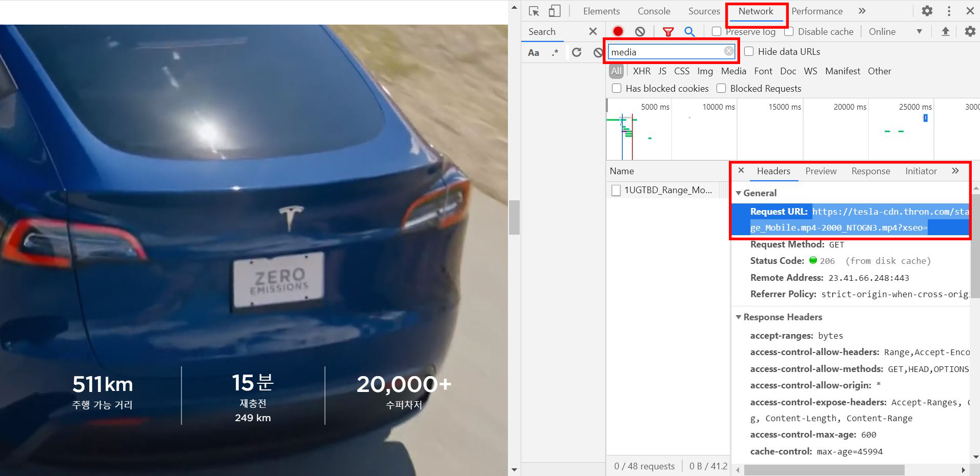Activate the inspect element picker icon
Viewport: 980px width, 476px height.
click(534, 11)
